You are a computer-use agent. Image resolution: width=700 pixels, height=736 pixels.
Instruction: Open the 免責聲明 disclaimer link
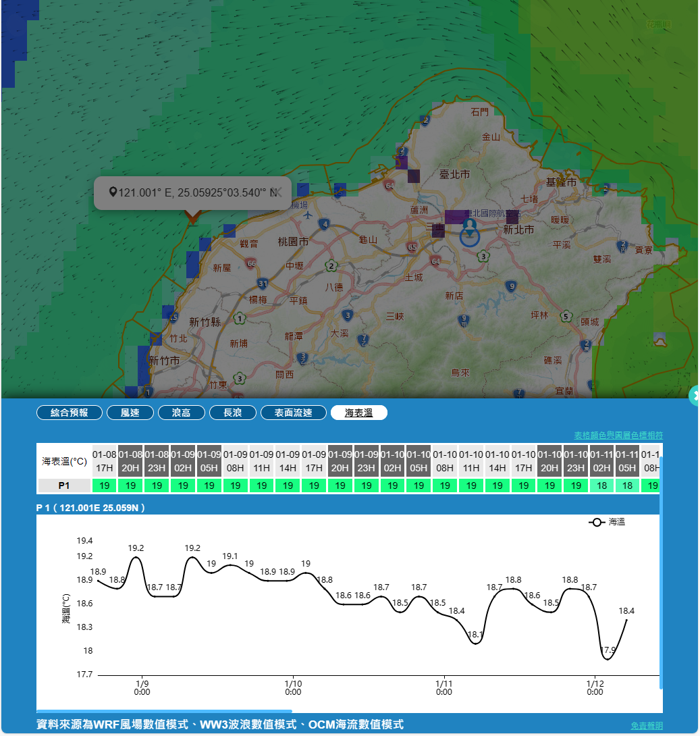[647, 726]
